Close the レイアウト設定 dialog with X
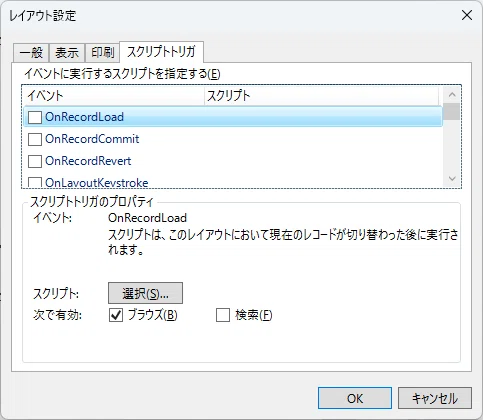 click(x=467, y=15)
